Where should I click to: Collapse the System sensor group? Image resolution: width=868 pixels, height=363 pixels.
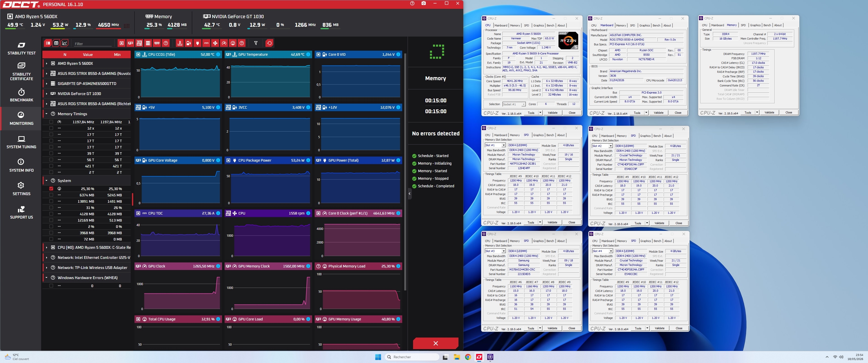46,180
